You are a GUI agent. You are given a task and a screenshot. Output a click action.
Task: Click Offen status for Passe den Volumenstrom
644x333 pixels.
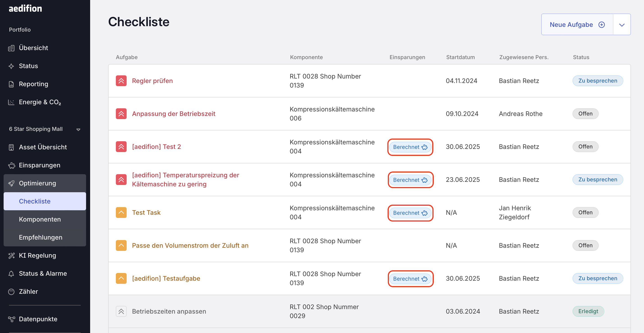(x=585, y=245)
